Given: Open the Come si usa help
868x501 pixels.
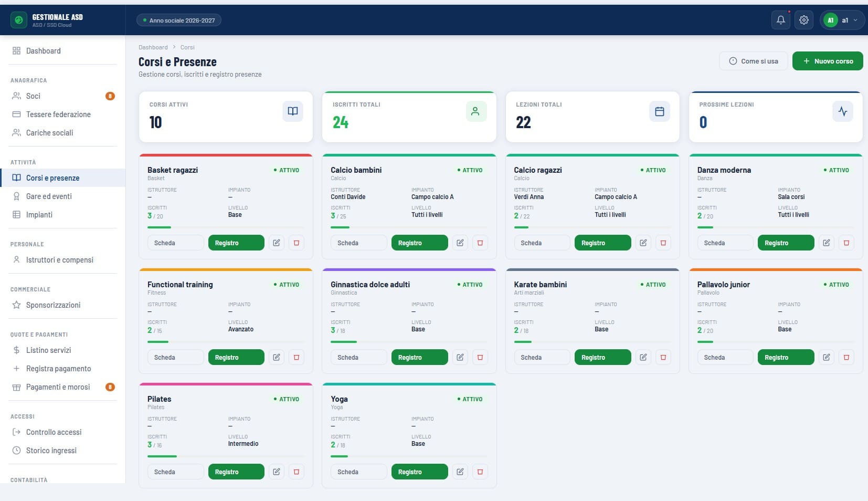Looking at the screenshot, I should click(754, 61).
